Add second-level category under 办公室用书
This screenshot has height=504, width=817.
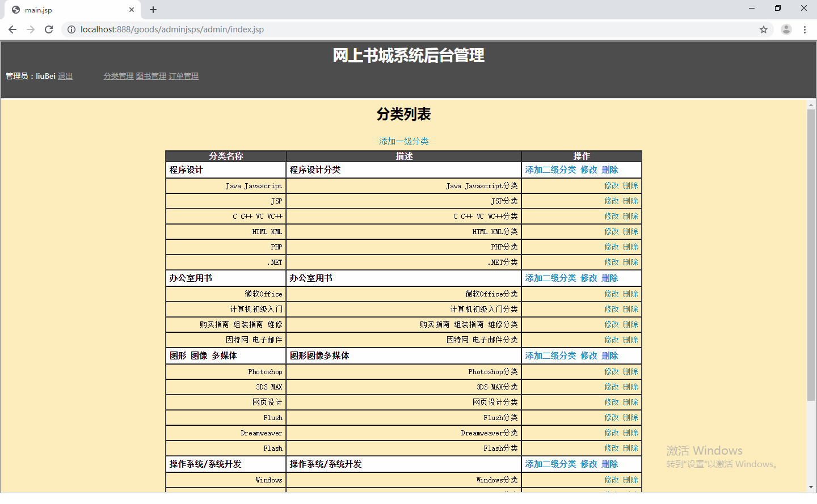[x=550, y=278]
